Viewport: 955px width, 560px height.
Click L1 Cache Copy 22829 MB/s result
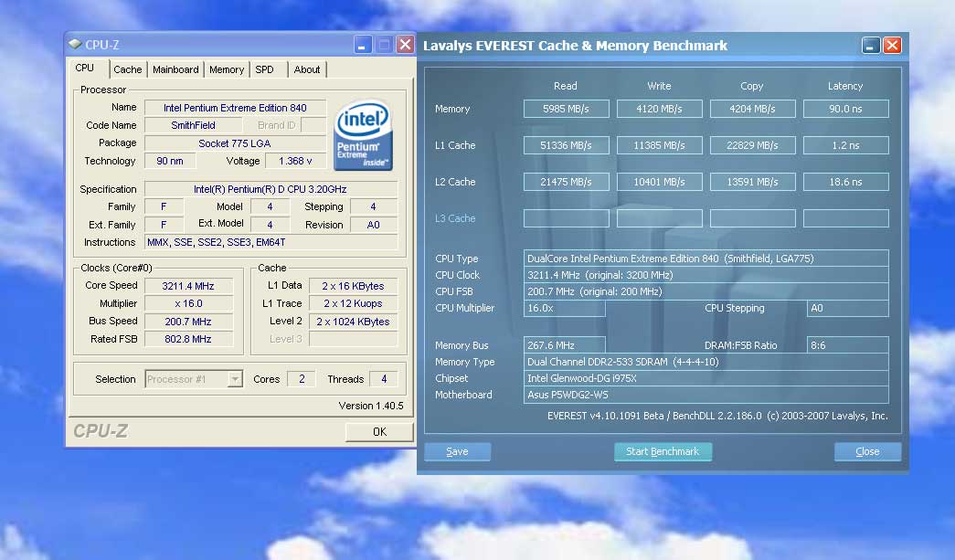(753, 145)
